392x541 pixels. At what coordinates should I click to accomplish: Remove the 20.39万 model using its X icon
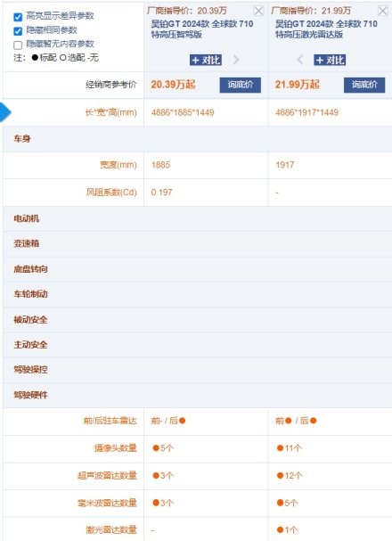coord(258,11)
